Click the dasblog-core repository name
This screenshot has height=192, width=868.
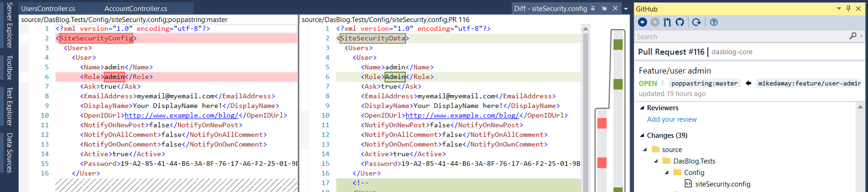[x=732, y=52]
